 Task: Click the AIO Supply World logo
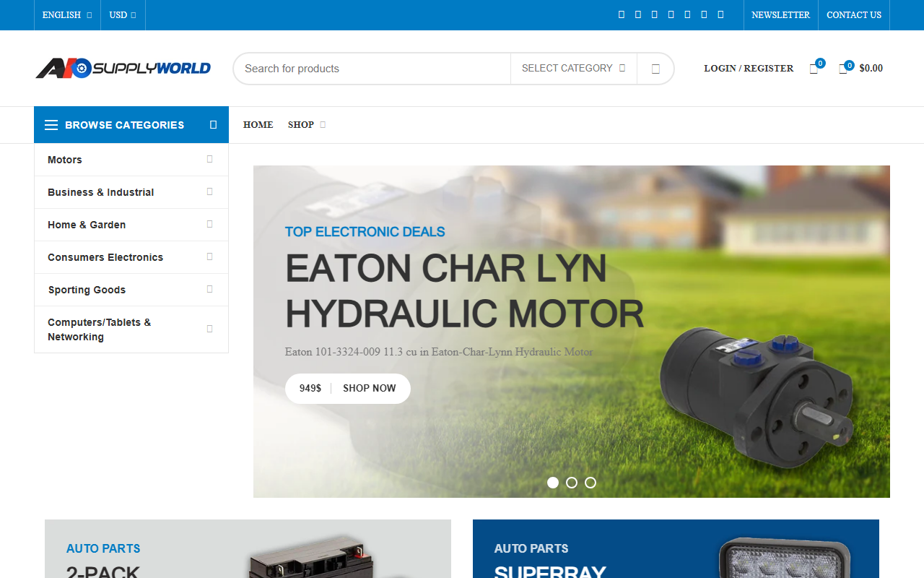coord(123,69)
